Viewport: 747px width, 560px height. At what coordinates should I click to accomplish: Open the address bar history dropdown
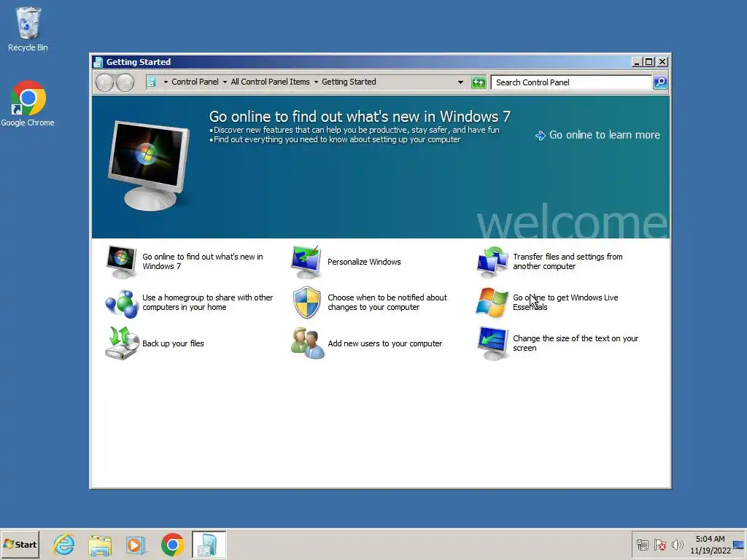(460, 82)
